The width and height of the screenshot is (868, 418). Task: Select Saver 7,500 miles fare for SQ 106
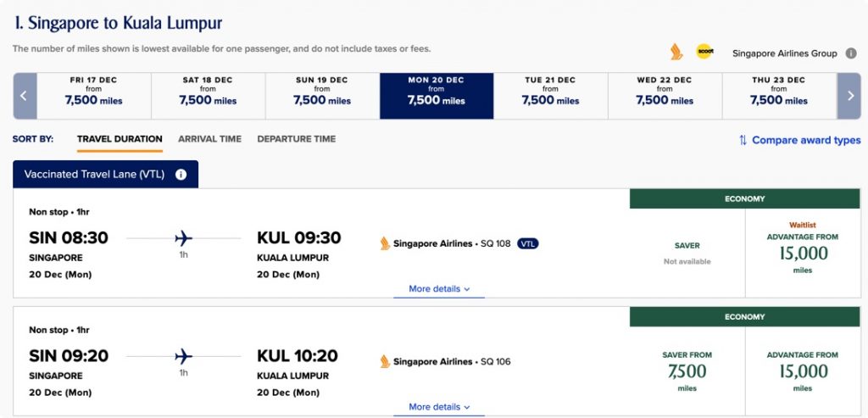tap(687, 371)
